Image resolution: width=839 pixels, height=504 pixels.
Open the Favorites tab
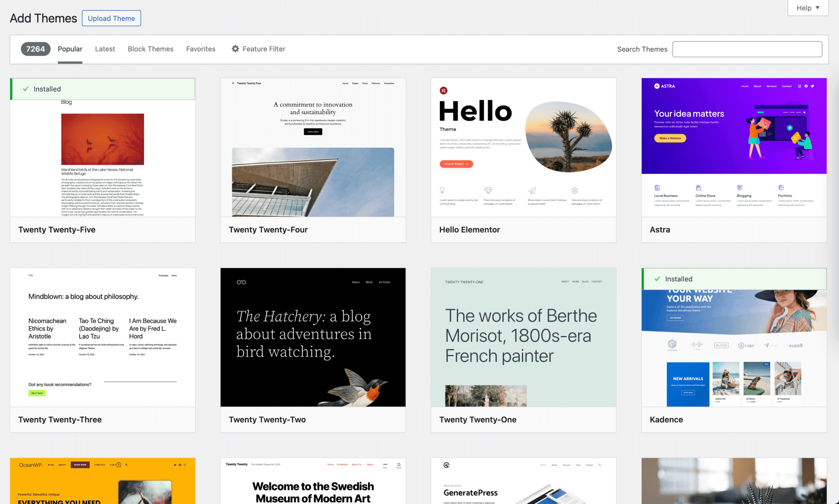point(201,49)
